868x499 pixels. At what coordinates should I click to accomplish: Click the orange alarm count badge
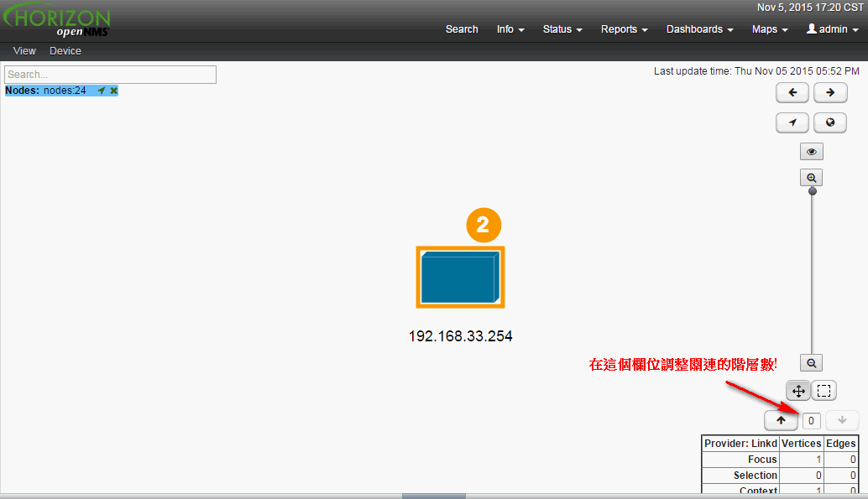(484, 225)
